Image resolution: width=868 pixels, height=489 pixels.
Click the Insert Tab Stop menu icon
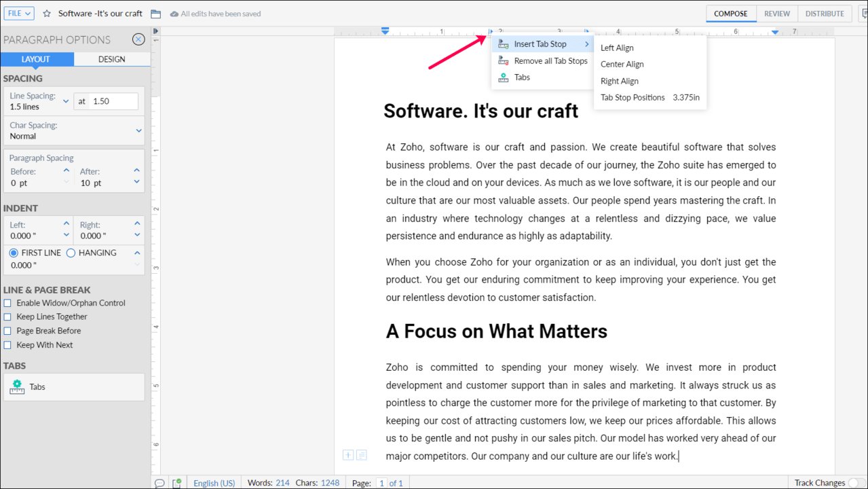point(503,44)
